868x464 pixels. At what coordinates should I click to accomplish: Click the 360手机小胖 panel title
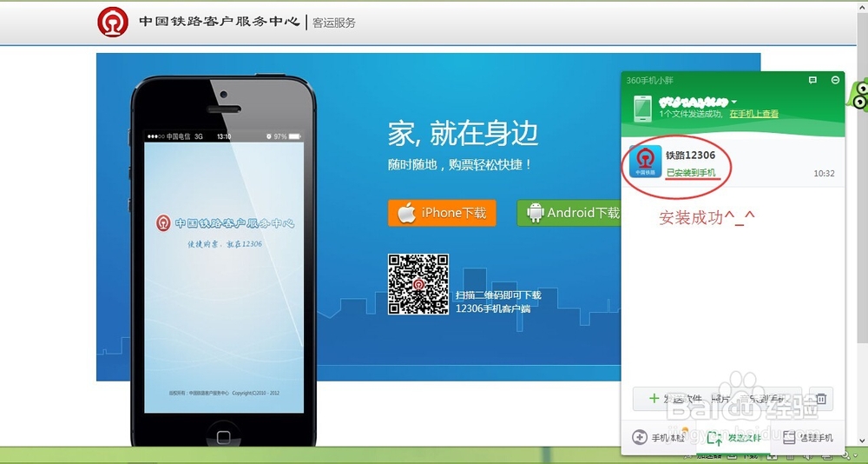(650, 81)
